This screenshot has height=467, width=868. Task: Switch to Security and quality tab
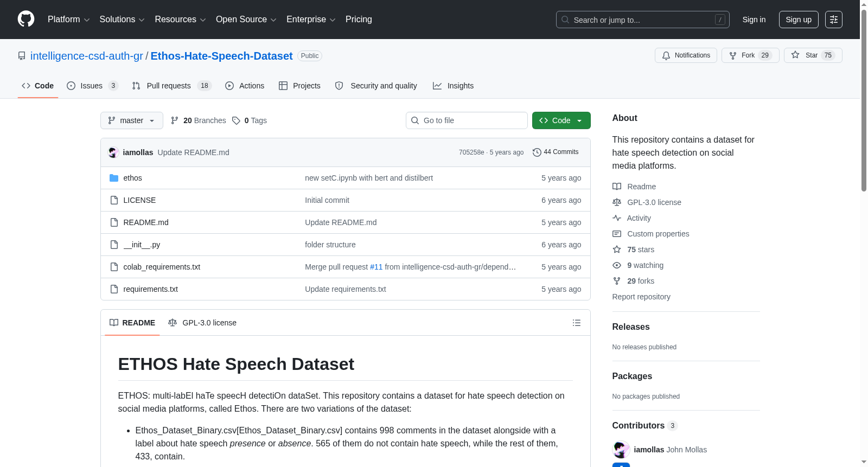point(376,86)
